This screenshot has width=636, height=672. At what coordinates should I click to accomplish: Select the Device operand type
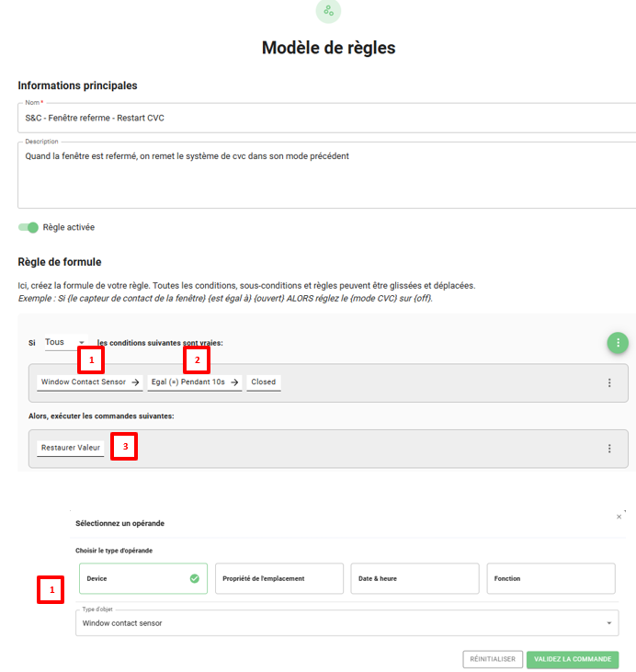(142, 578)
